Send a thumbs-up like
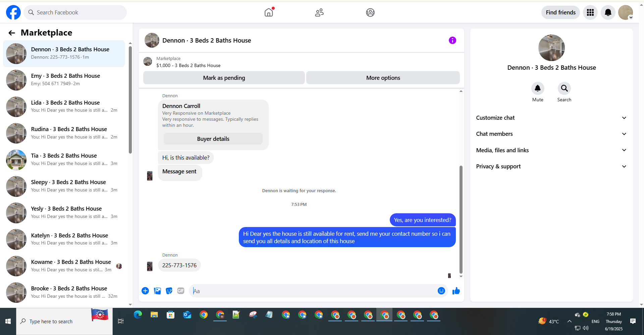The image size is (644, 335). pos(456,291)
